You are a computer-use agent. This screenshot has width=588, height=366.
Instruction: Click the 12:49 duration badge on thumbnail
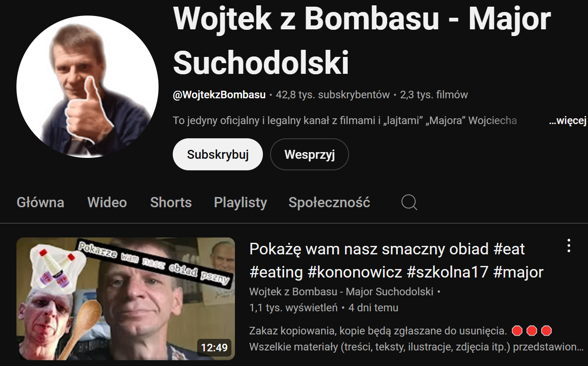(214, 347)
